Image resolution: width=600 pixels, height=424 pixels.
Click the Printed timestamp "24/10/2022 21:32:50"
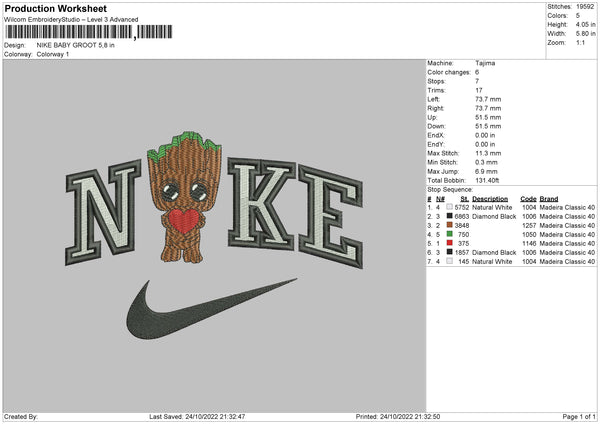click(410, 416)
